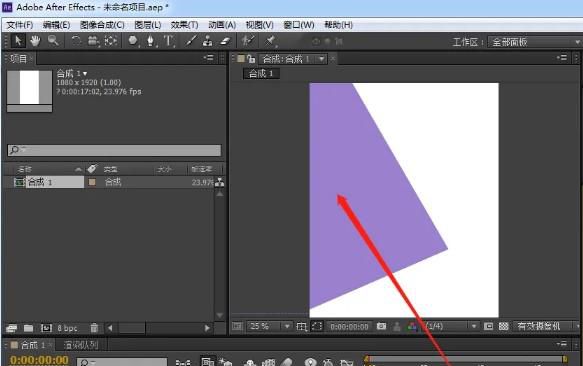Screen dimensions: 583x366
Task: Select the Pan Behind anchor tool
Action: click(111, 41)
